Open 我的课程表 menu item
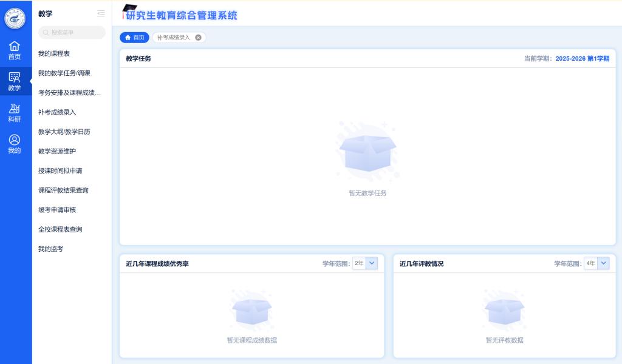 [54, 54]
